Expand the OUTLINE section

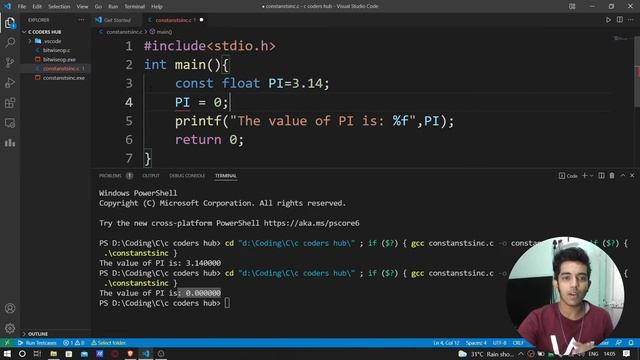tap(38, 334)
